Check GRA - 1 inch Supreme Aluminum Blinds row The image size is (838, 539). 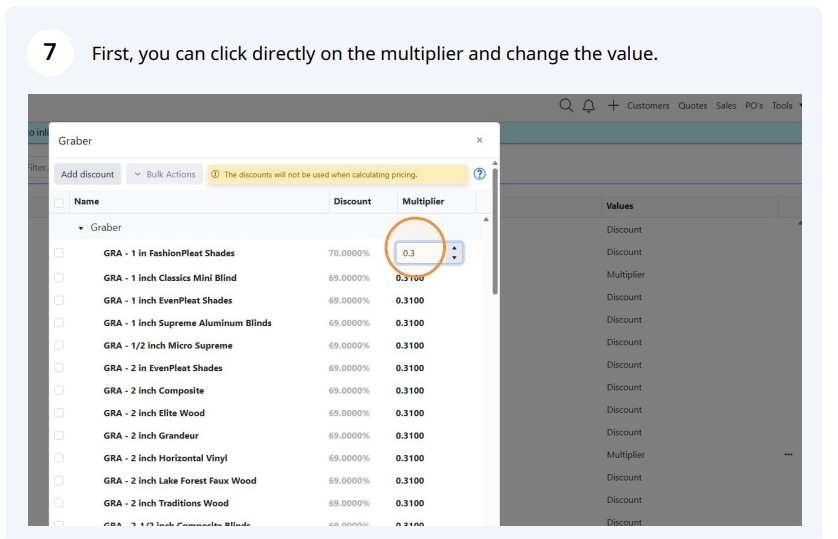tap(59, 323)
